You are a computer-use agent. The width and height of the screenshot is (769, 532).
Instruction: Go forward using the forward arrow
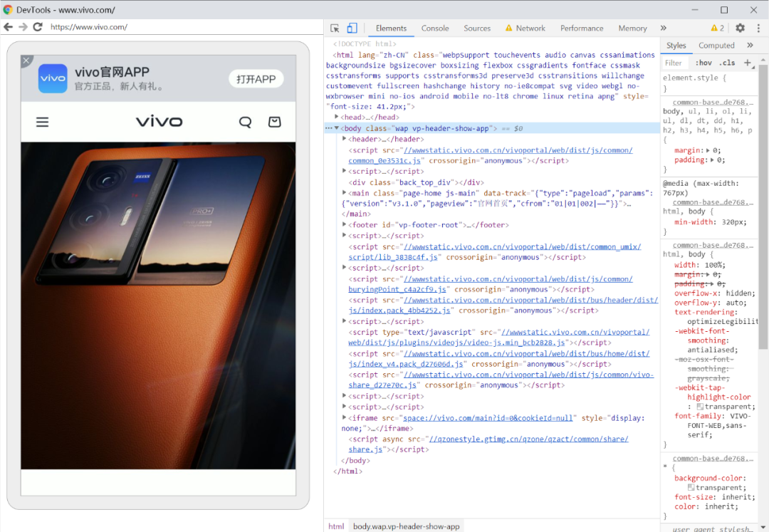[x=23, y=26]
